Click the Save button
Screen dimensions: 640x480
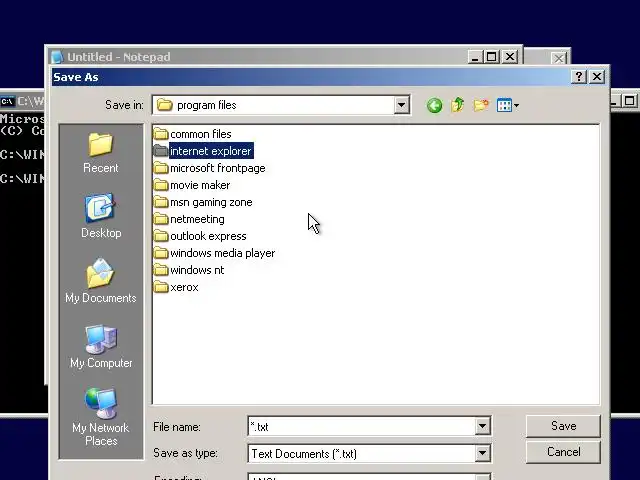click(563, 426)
